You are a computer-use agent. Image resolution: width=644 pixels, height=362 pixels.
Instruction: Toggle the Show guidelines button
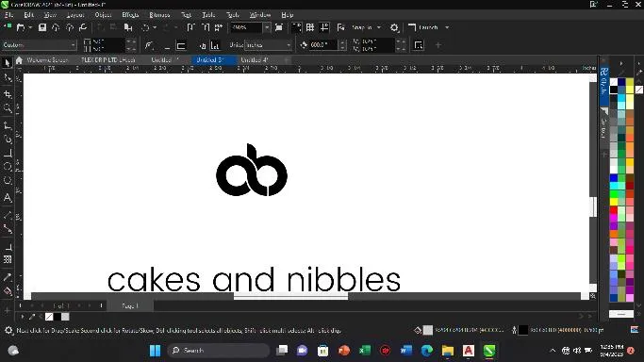coord(324,27)
